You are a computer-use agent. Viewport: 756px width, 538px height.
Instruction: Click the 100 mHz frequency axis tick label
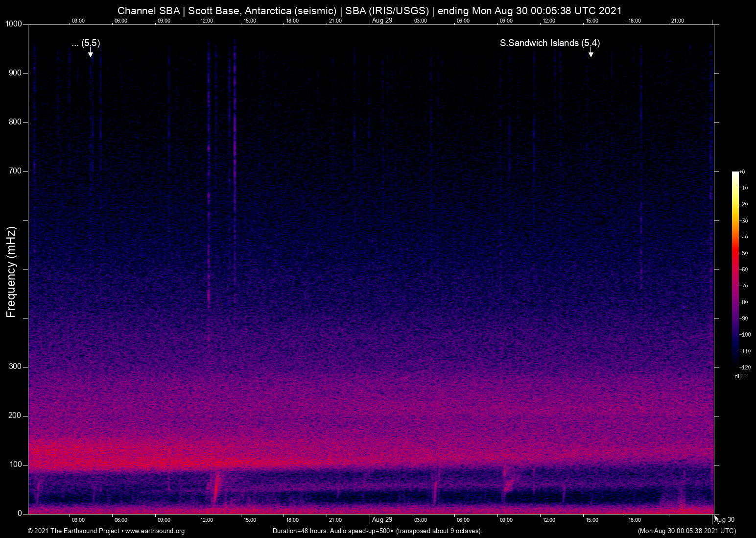pyautogui.click(x=15, y=465)
